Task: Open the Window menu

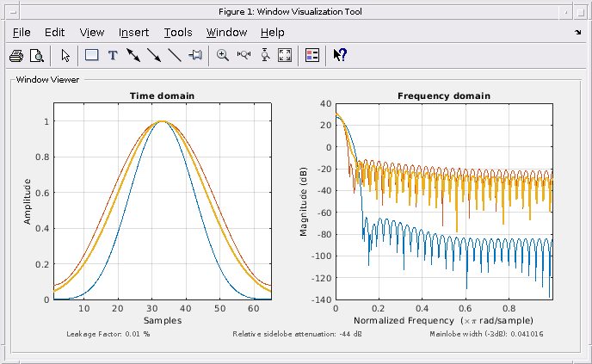Action: (226, 33)
